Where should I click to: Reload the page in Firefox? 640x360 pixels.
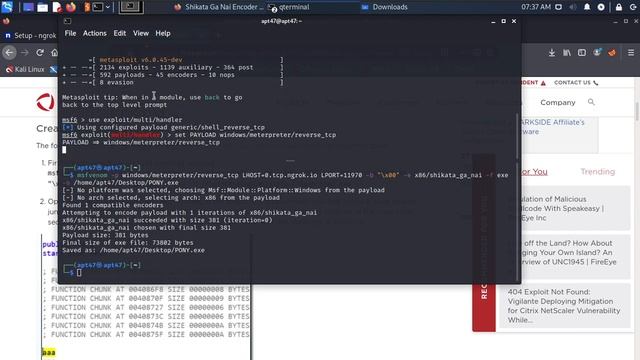[x=40, y=52]
